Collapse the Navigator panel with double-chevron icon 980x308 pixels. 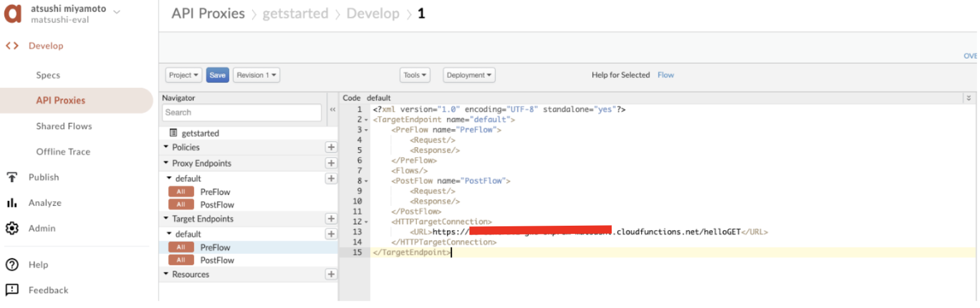click(x=333, y=109)
